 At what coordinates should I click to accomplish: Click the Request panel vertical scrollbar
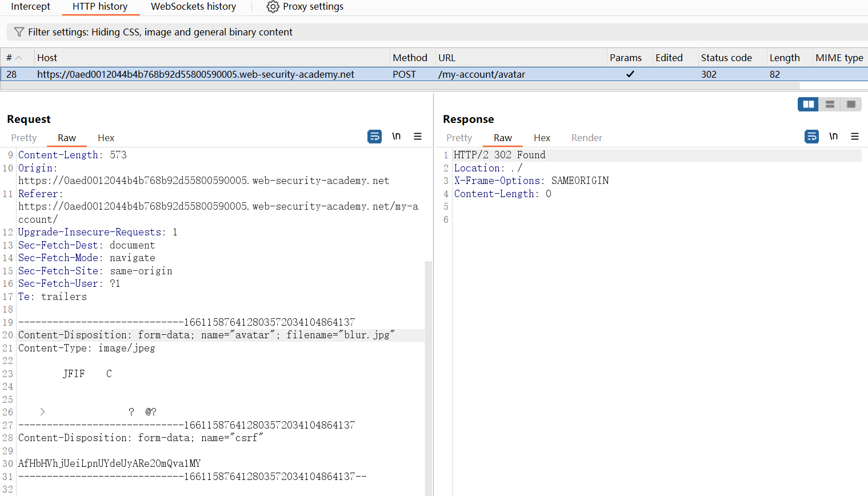[428, 377]
